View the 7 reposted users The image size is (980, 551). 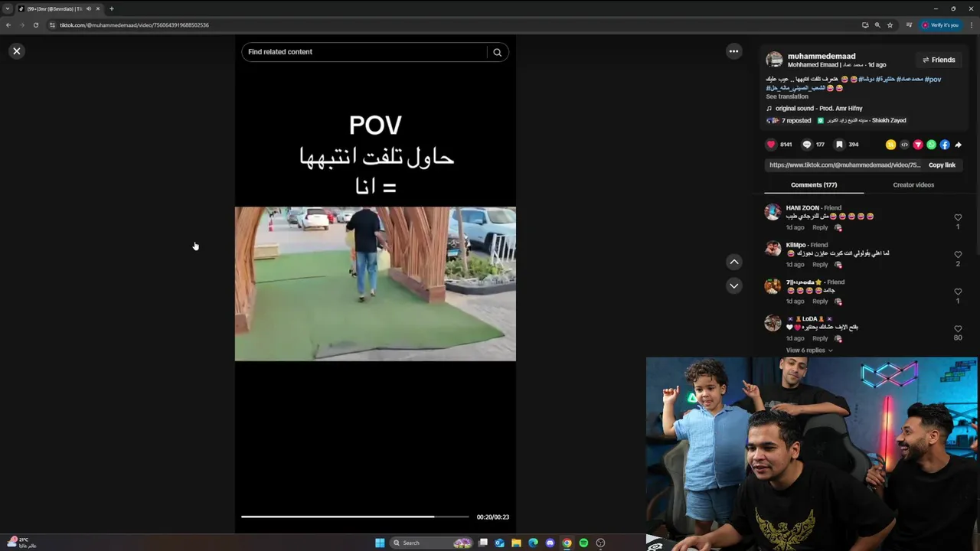click(789, 120)
